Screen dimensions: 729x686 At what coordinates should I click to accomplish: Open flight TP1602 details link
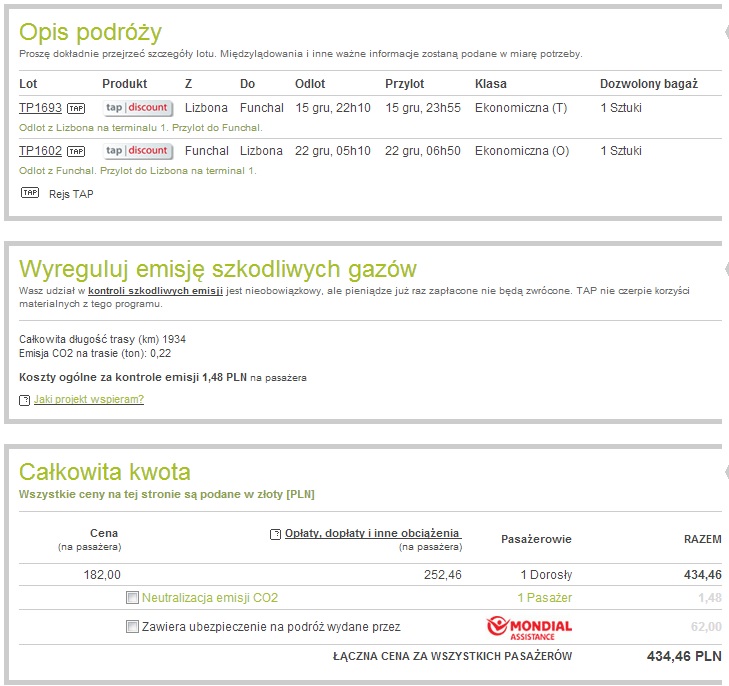pos(40,151)
